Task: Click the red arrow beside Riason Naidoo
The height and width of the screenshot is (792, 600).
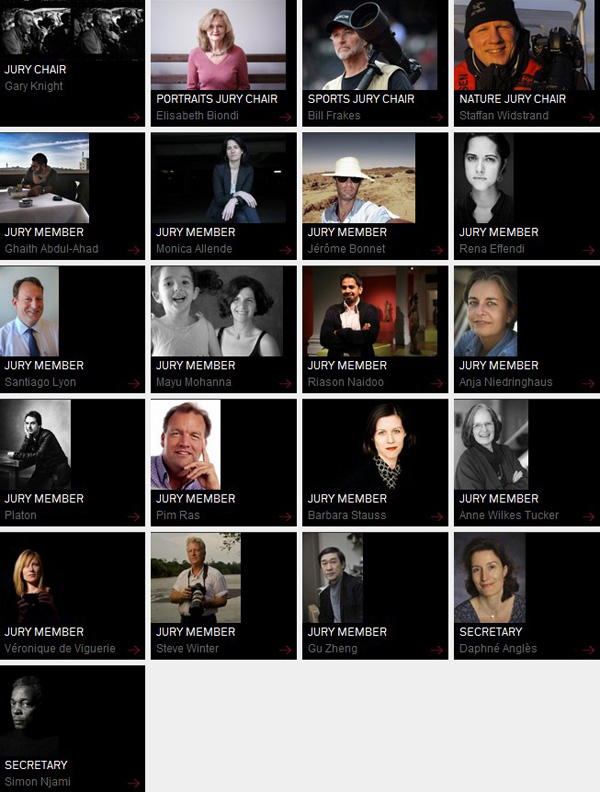Action: point(437,383)
